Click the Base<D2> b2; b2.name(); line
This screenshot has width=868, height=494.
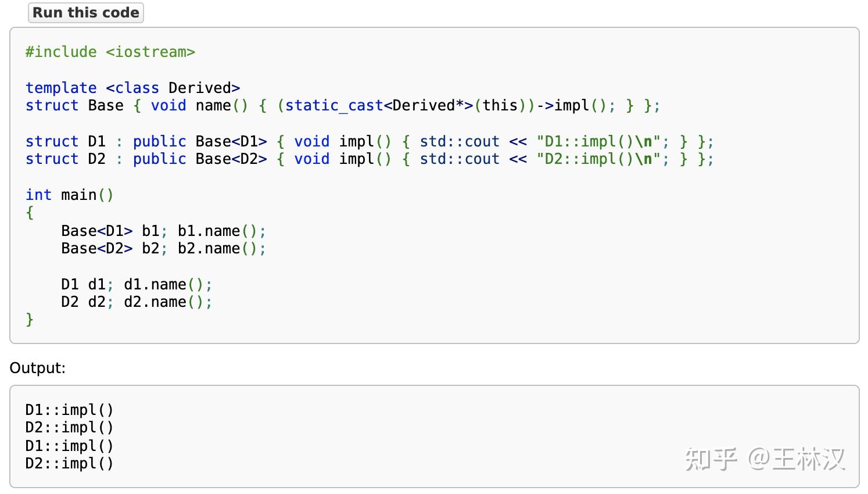point(164,248)
